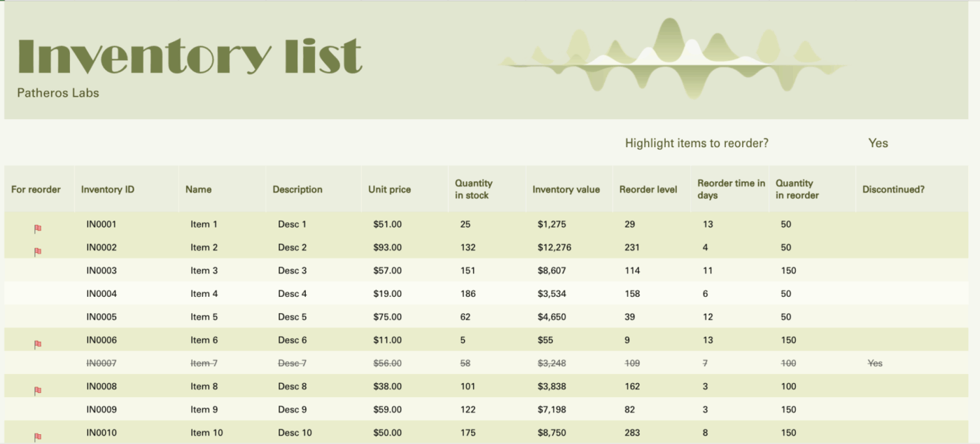Click the $12,276 inventory value cell
The image size is (980, 444).
550,247
